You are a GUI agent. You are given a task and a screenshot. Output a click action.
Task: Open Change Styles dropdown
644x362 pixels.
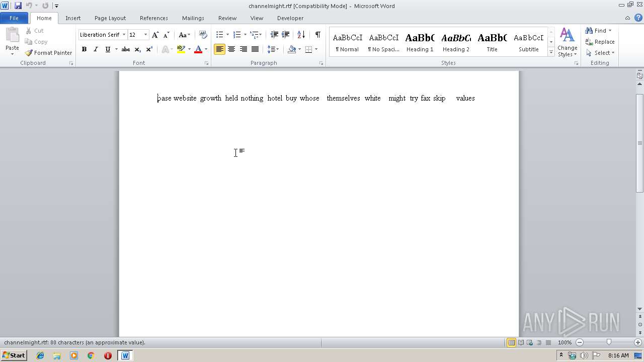click(567, 43)
